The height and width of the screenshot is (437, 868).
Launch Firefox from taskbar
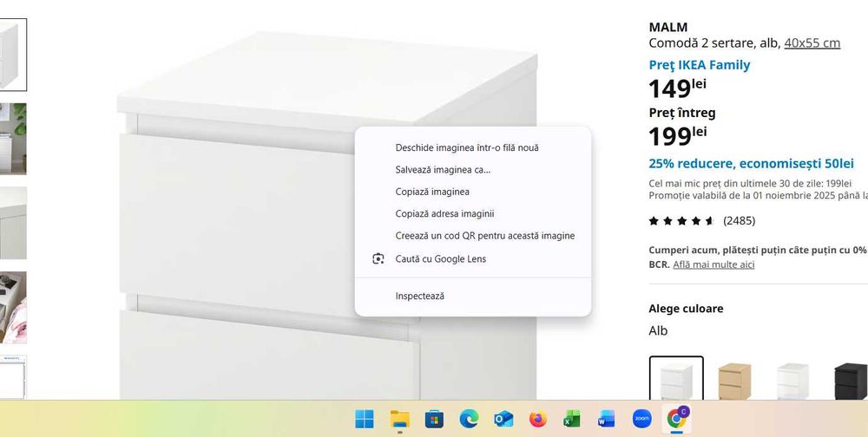click(x=537, y=419)
